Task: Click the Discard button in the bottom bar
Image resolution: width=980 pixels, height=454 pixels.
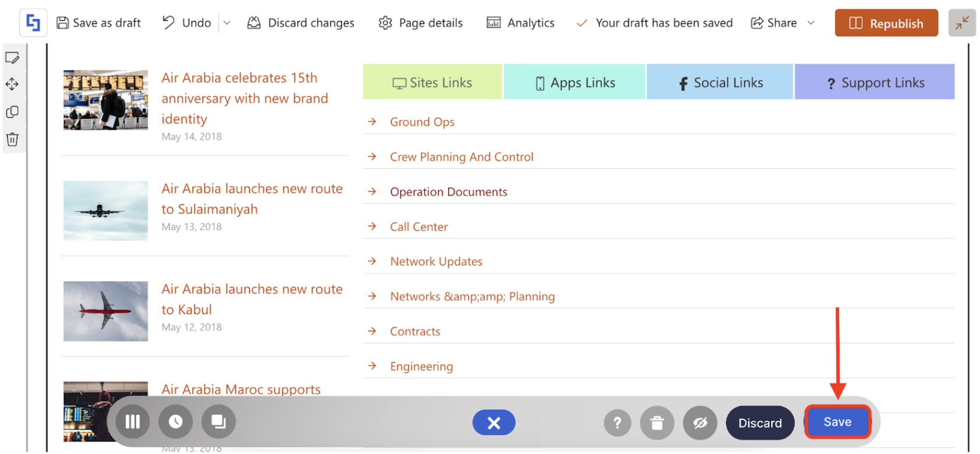Action: click(760, 423)
